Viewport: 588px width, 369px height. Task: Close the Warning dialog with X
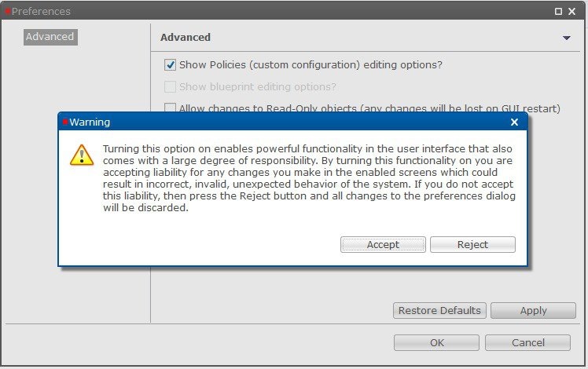pyautogui.click(x=514, y=122)
